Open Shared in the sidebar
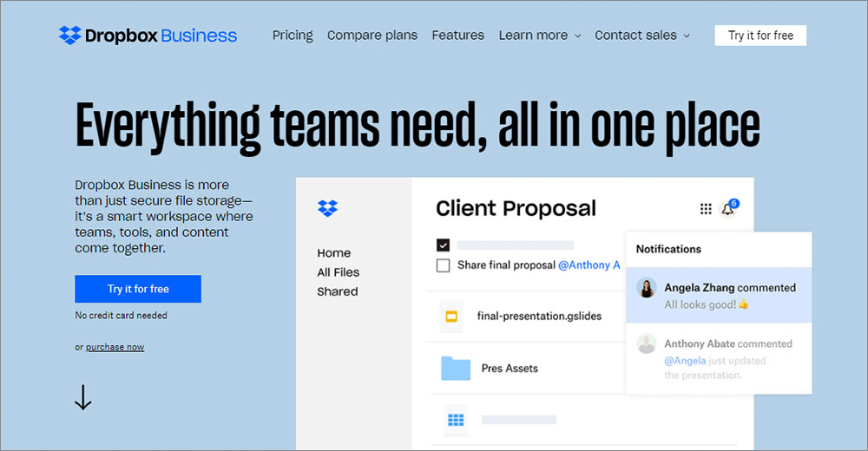Viewport: 868px width, 451px height. tap(337, 291)
